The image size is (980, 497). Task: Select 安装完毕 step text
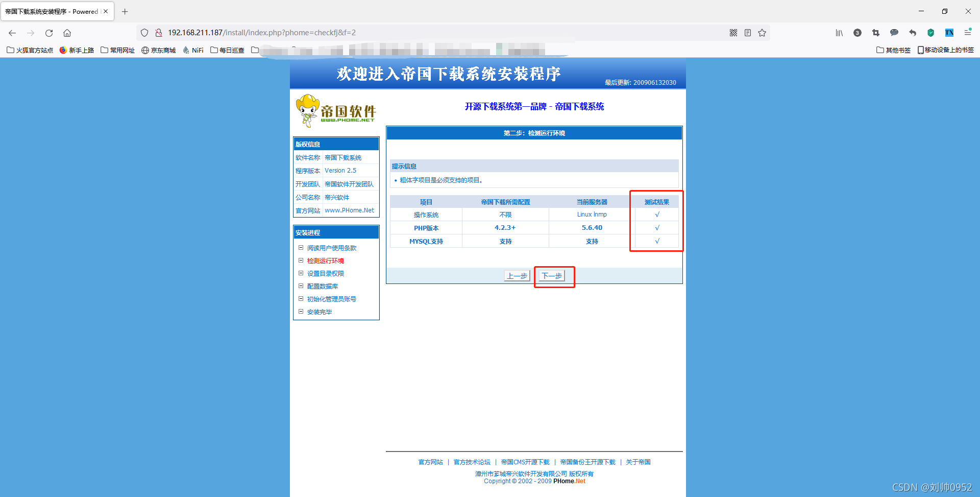coord(320,312)
